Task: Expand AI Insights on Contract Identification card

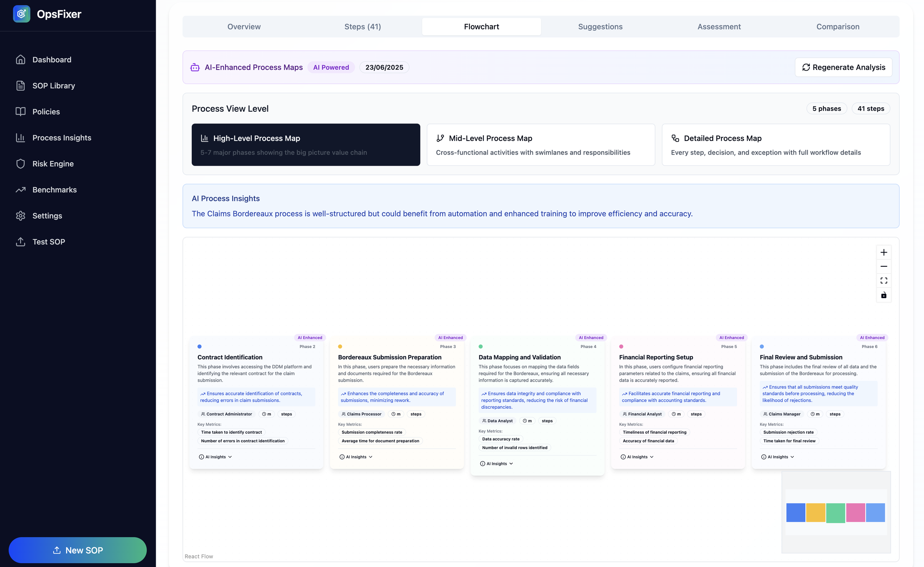Action: pyautogui.click(x=215, y=457)
